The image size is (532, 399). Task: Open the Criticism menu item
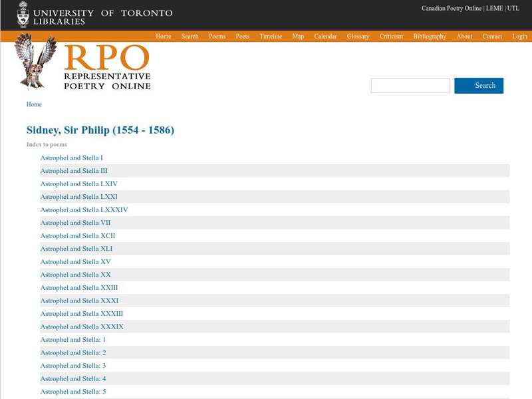tap(391, 37)
